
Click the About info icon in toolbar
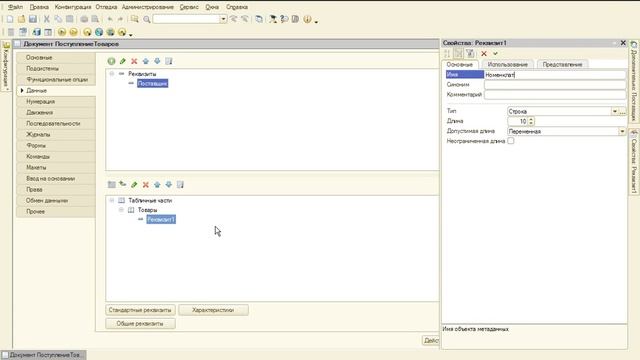click(307, 19)
